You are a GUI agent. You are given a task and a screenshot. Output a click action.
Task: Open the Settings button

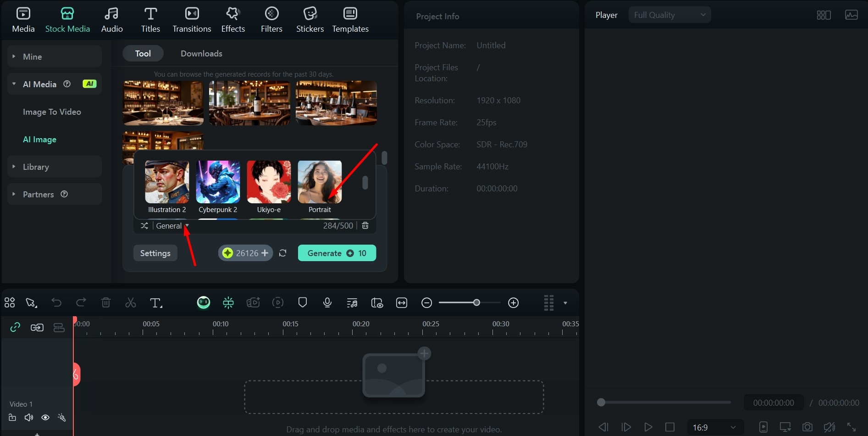point(155,253)
